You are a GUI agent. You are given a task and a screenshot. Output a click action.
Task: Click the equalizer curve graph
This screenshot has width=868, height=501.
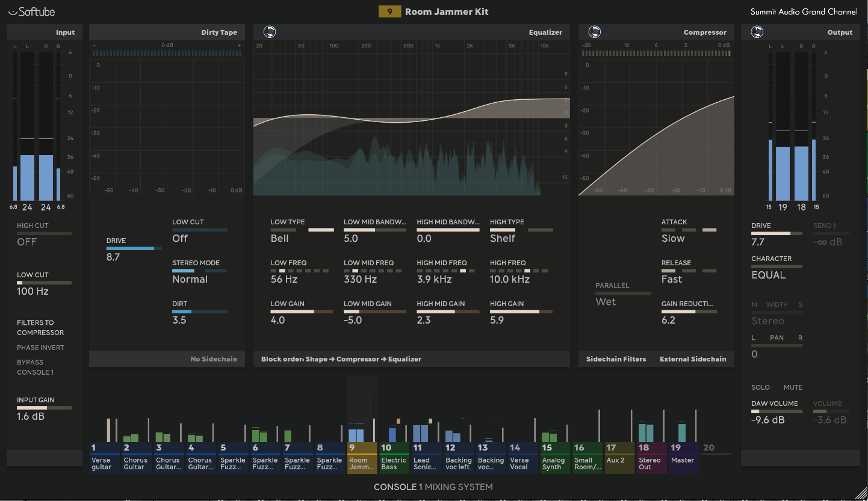point(411,119)
